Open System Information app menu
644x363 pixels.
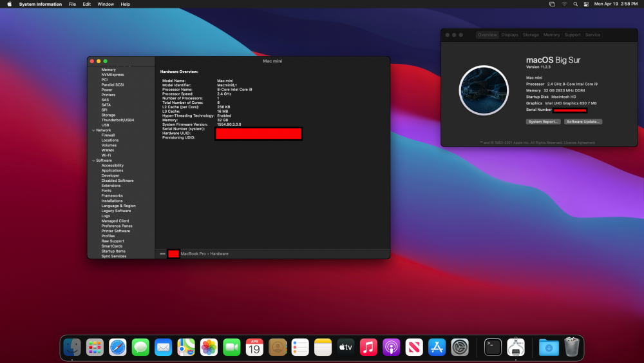40,4
